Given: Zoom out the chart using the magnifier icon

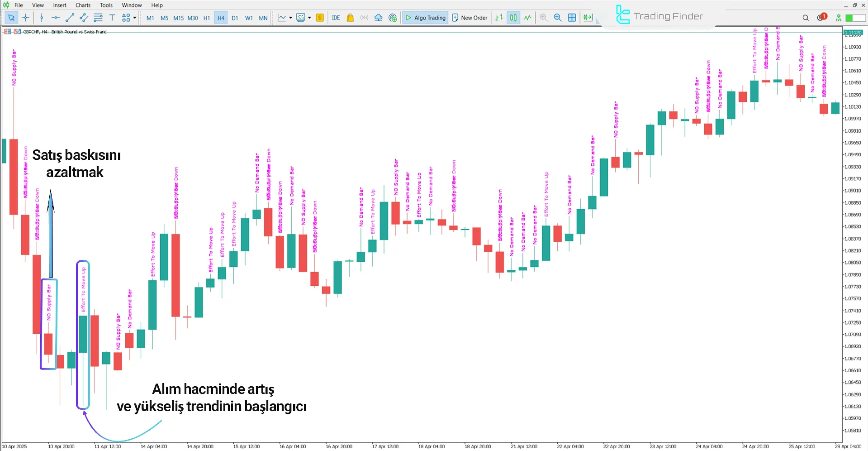Looking at the screenshot, I should pos(557,18).
